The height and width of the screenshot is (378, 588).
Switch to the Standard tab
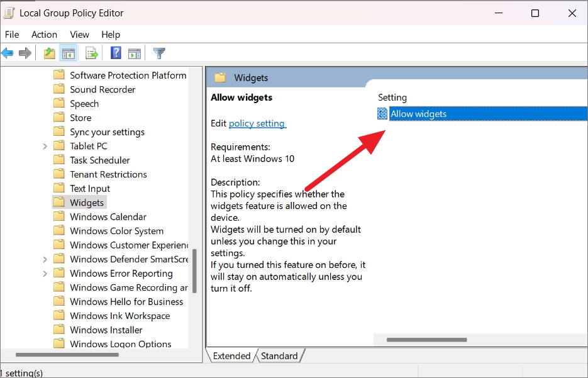point(279,356)
